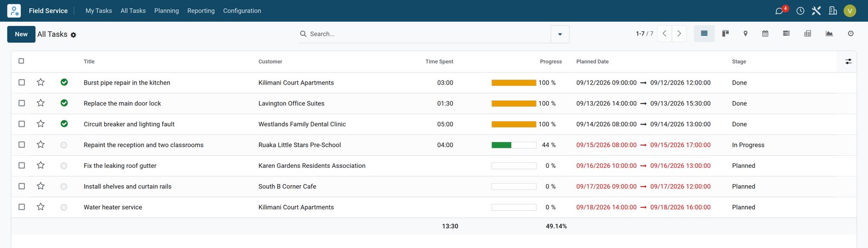Open the search options dropdown arrow
868x248 pixels.
click(x=560, y=34)
